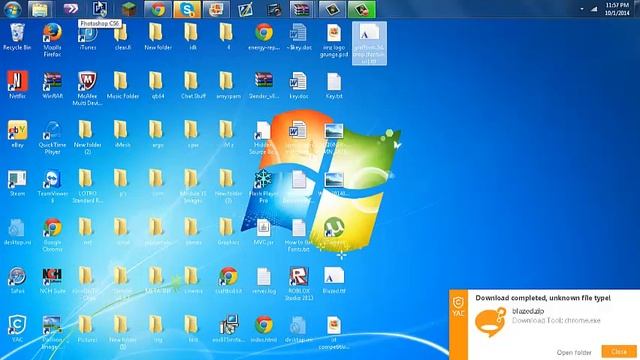Select the MVC.jar file
Screen dimensions: 640x360
tap(264, 231)
